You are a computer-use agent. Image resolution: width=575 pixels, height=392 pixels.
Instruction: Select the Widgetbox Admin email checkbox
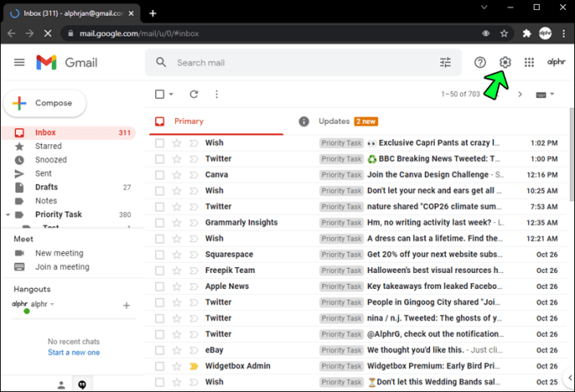tap(159, 366)
